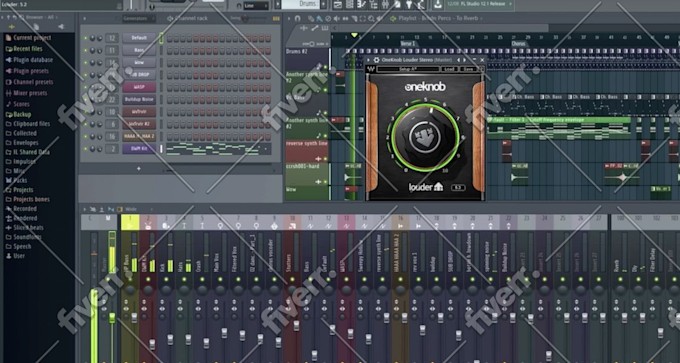Click the Current project browser icon
680x363 pixels.
8,38
